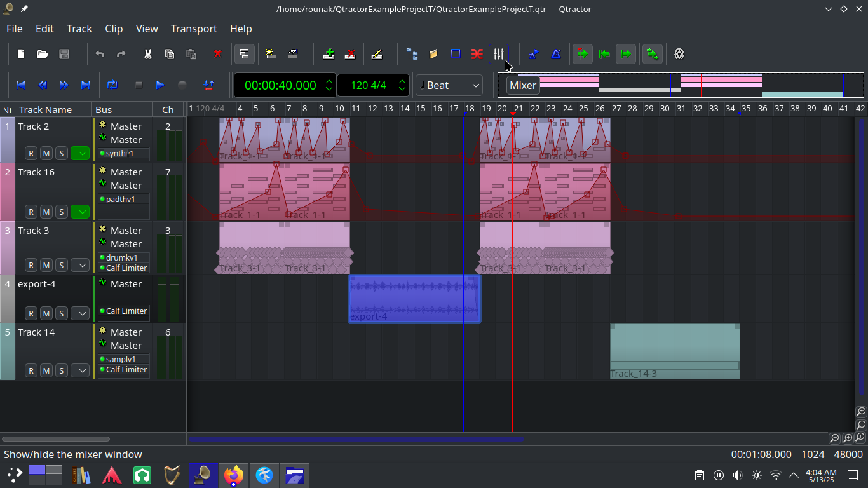Expand the green automation dropdown on Track 2
The width and height of the screenshot is (868, 488).
click(x=80, y=153)
